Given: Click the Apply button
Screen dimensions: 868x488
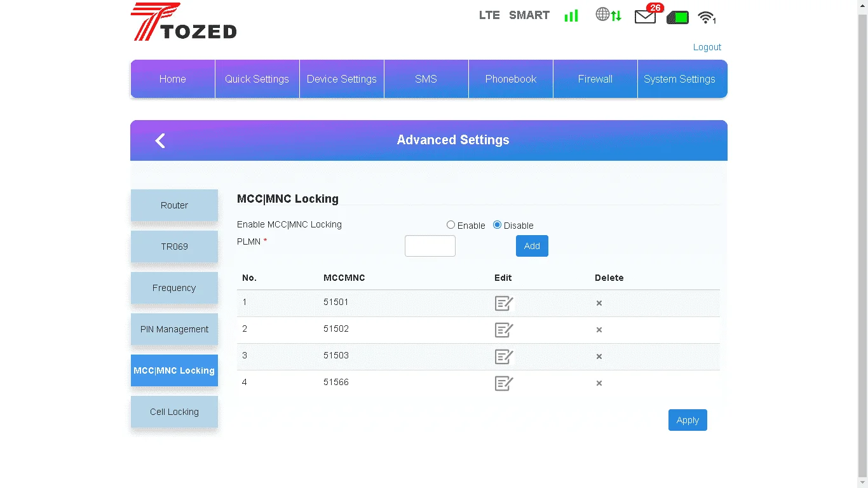Looking at the screenshot, I should 688,420.
